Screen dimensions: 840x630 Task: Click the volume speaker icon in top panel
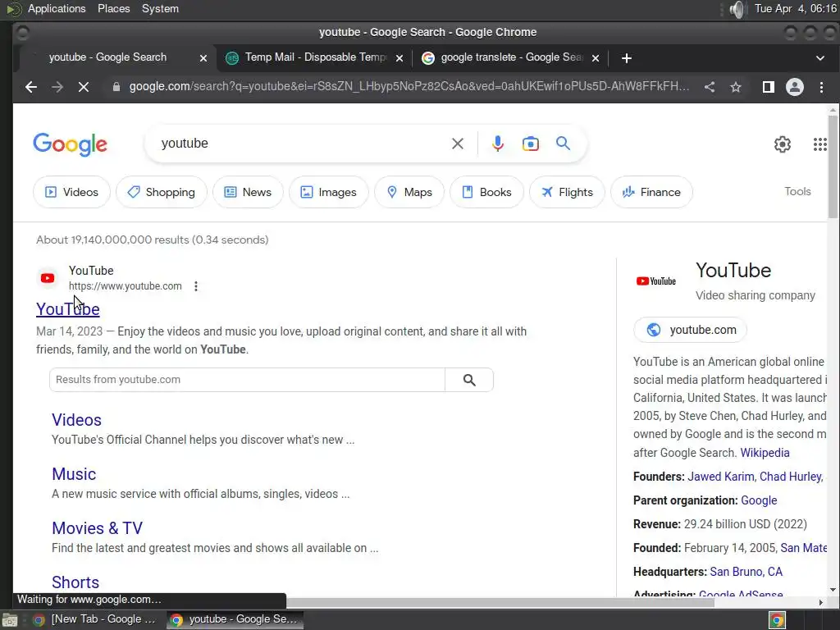click(x=737, y=9)
